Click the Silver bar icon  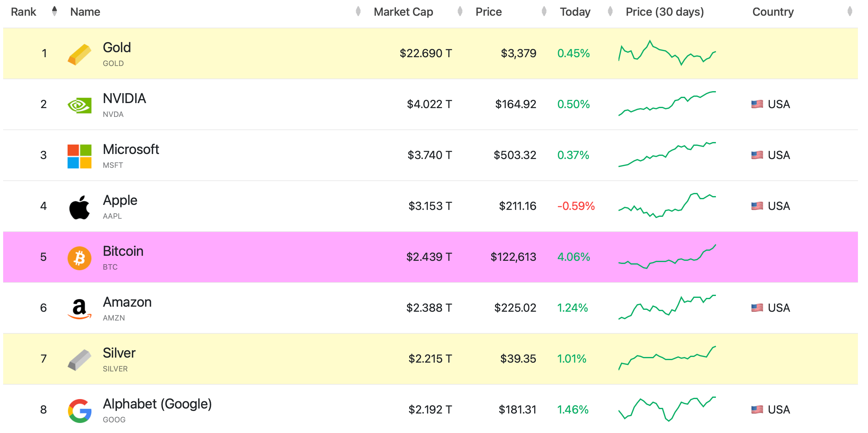[x=79, y=360]
